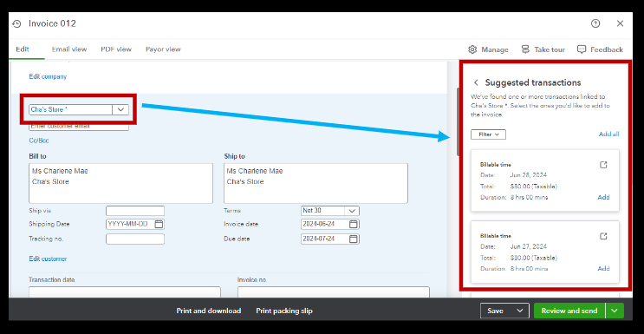Image resolution: width=644 pixels, height=334 pixels.
Task: Open the help question mark icon
Action: click(x=595, y=23)
